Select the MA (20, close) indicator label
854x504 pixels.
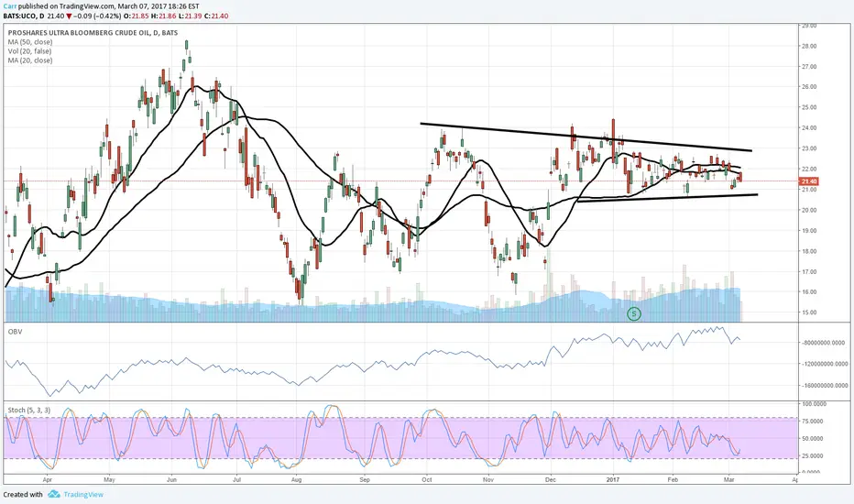coord(30,60)
